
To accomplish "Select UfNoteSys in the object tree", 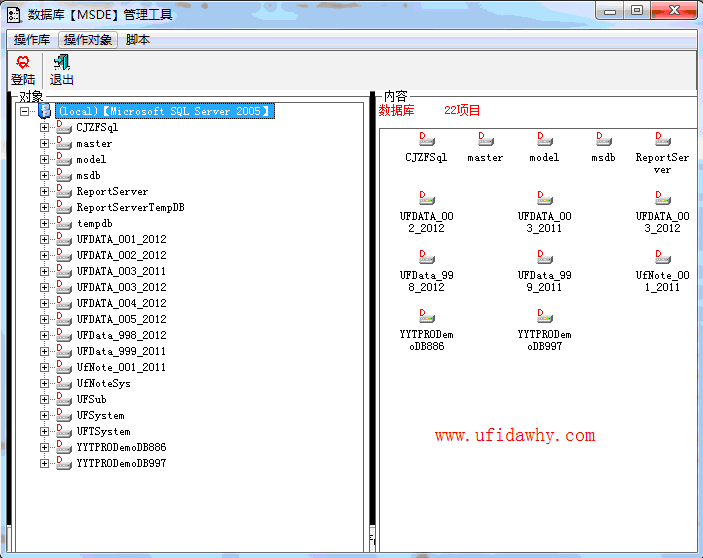I will (103, 384).
